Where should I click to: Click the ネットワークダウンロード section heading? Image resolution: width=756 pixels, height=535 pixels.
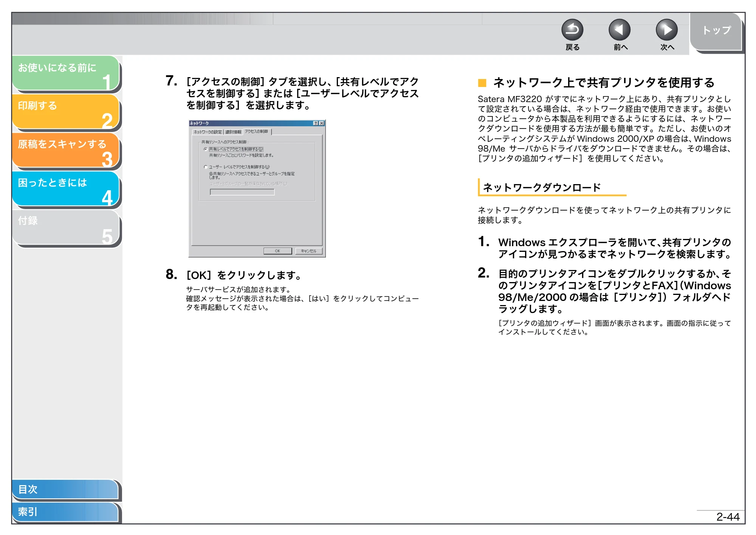(542, 188)
